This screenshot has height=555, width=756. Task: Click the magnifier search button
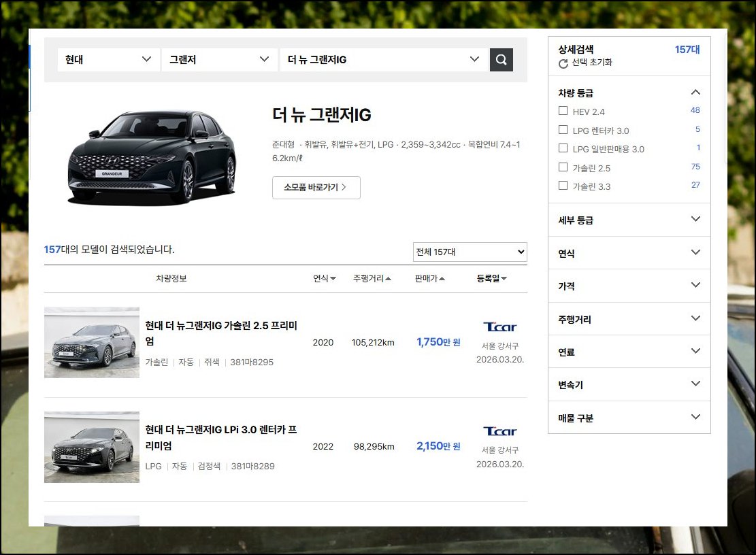(x=501, y=60)
